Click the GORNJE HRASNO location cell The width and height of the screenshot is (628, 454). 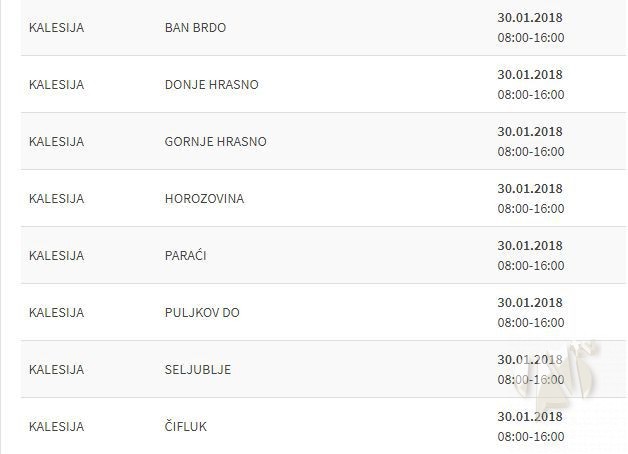click(x=215, y=141)
